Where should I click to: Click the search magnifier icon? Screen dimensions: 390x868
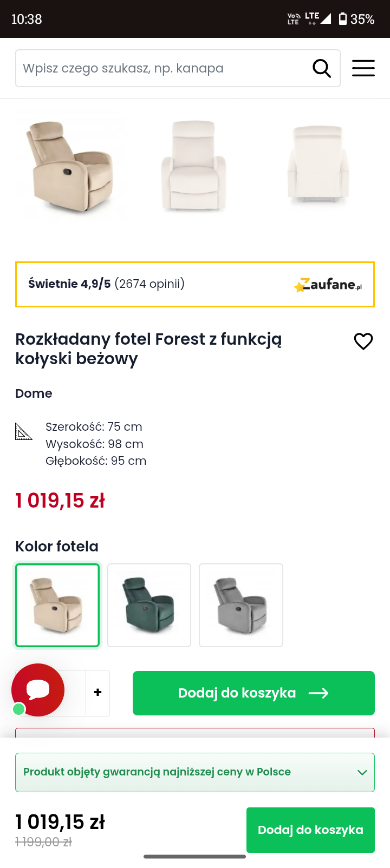click(x=322, y=69)
